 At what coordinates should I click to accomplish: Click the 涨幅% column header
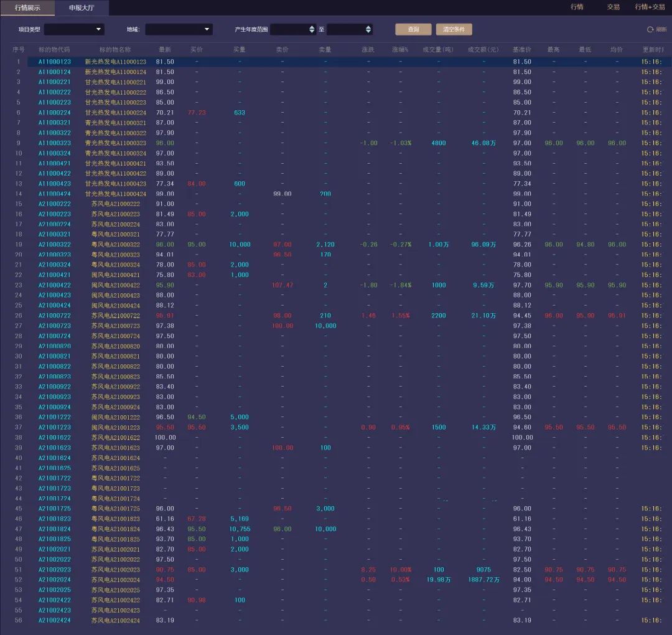(400, 50)
